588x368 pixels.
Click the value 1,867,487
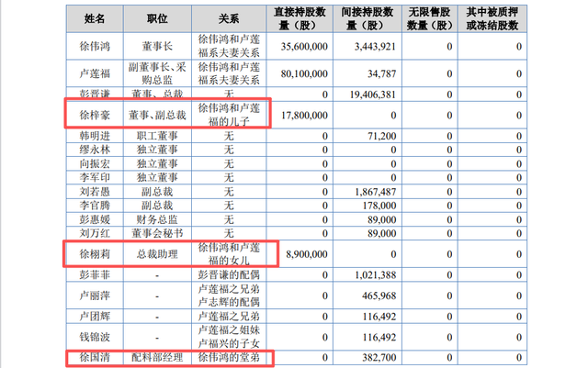coord(376,192)
